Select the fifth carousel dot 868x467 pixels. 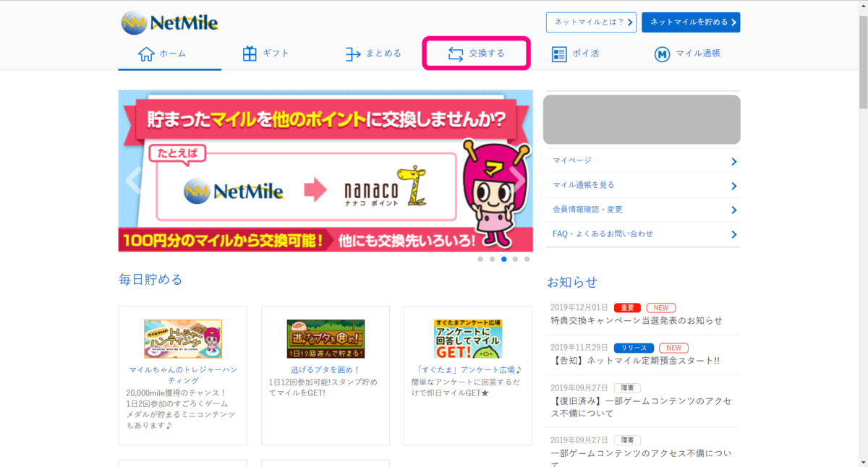527,259
